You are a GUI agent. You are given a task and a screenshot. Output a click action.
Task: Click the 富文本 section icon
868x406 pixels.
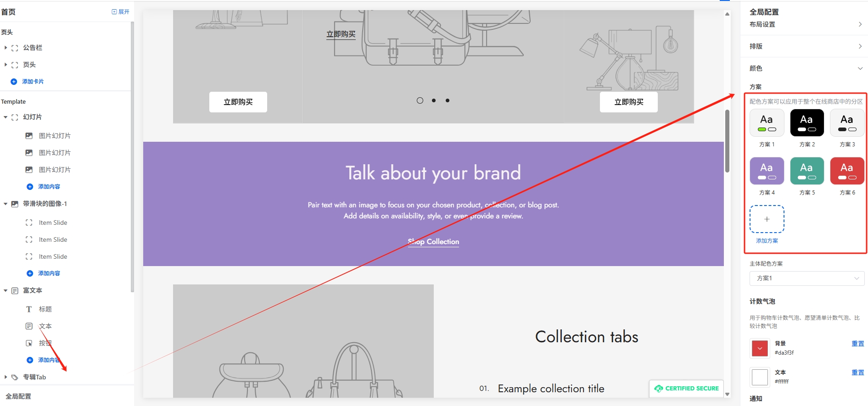click(15, 290)
